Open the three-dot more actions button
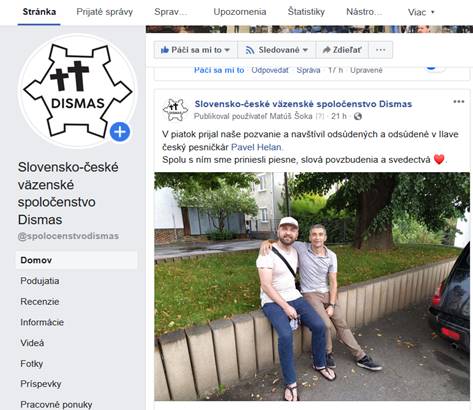 click(381, 50)
